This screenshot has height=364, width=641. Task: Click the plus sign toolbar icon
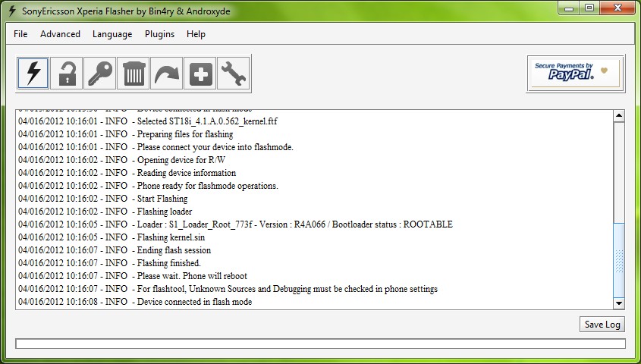200,74
